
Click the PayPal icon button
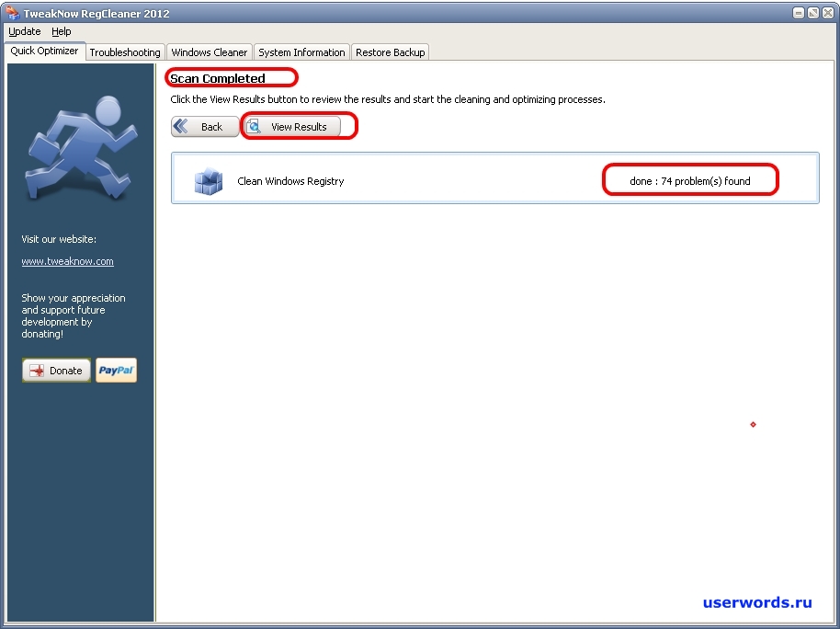[x=115, y=370]
